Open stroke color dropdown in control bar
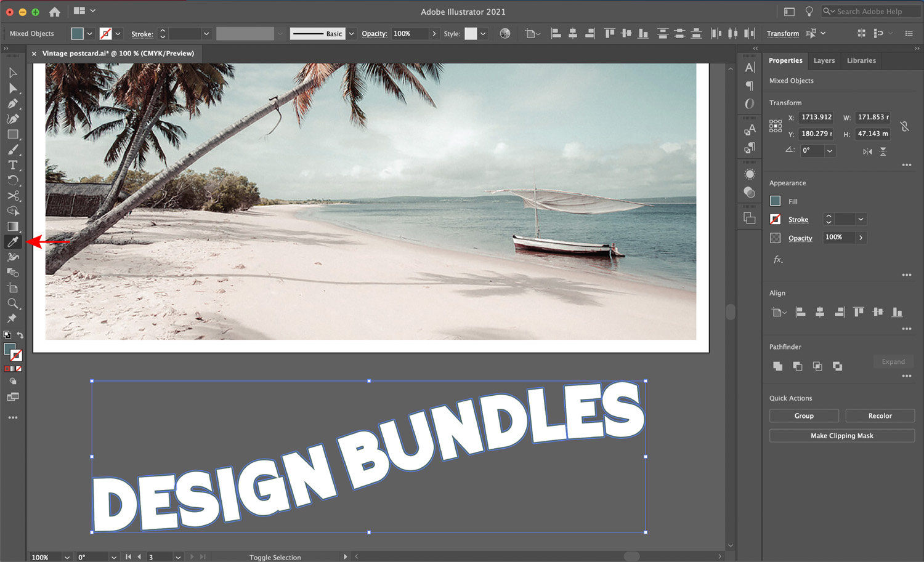 [118, 34]
